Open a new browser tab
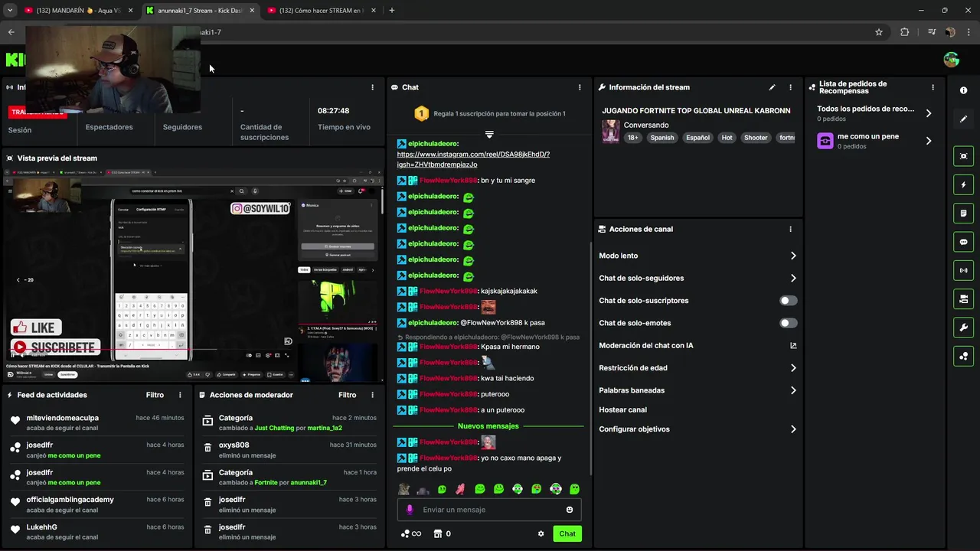Viewport: 980px width, 551px height. pos(392,10)
